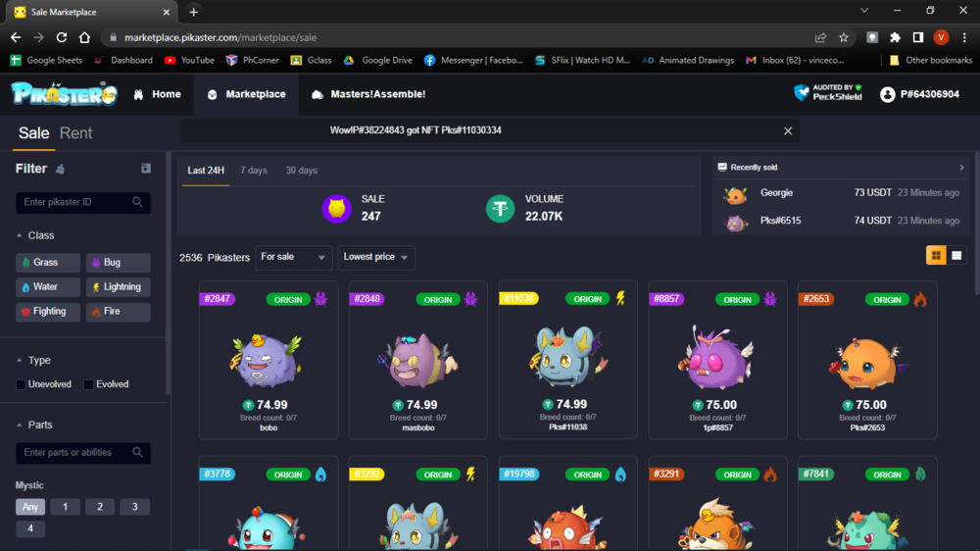Dismiss the NFT notification banner
Screen dimensions: 980x551
pyautogui.click(x=788, y=130)
